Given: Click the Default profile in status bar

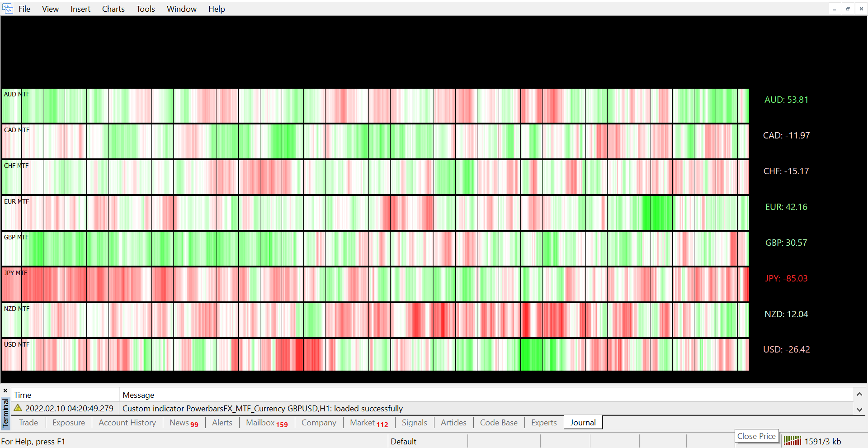Looking at the screenshot, I should point(403,441).
